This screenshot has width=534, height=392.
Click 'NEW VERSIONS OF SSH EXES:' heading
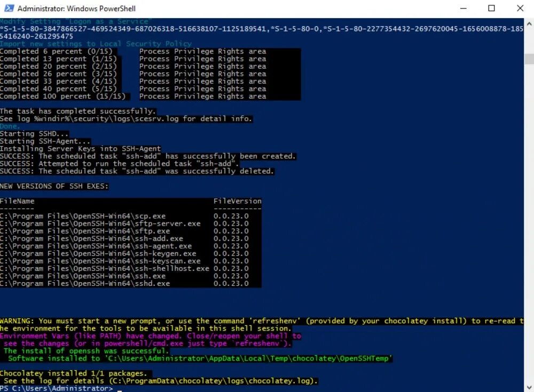(x=54, y=186)
